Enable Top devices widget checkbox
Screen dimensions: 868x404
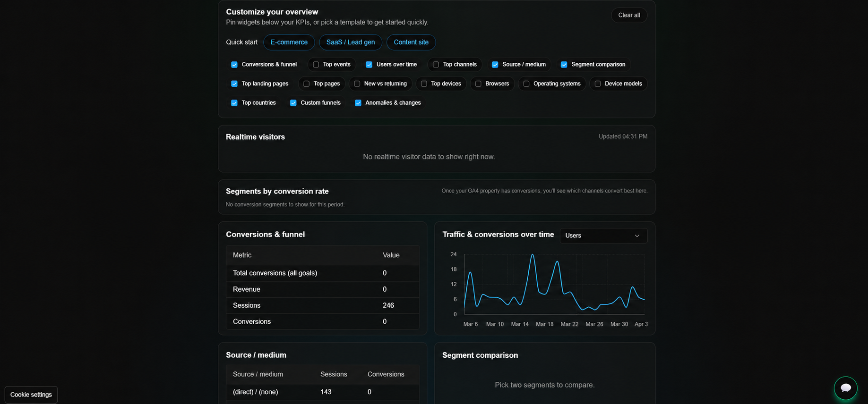click(x=424, y=84)
